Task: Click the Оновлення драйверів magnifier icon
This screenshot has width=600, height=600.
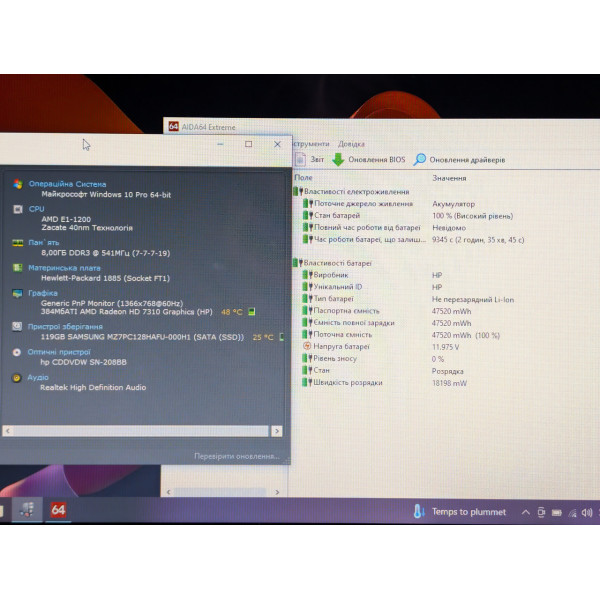Action: [419, 159]
